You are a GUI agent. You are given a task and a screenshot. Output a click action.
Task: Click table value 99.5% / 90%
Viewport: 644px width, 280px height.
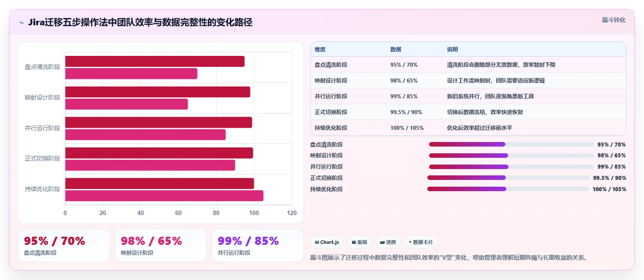click(406, 112)
